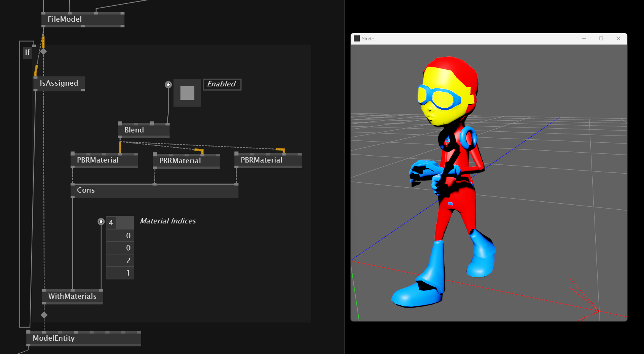Select the FileModel node

[x=83, y=19]
